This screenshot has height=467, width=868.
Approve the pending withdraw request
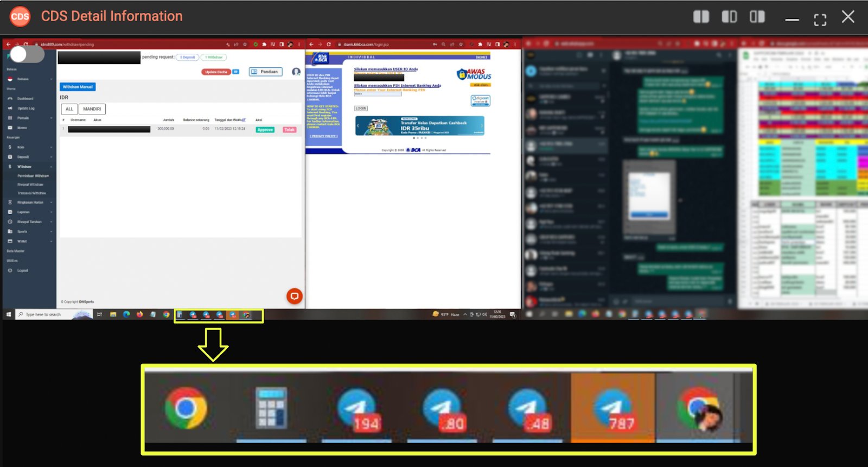tap(265, 130)
